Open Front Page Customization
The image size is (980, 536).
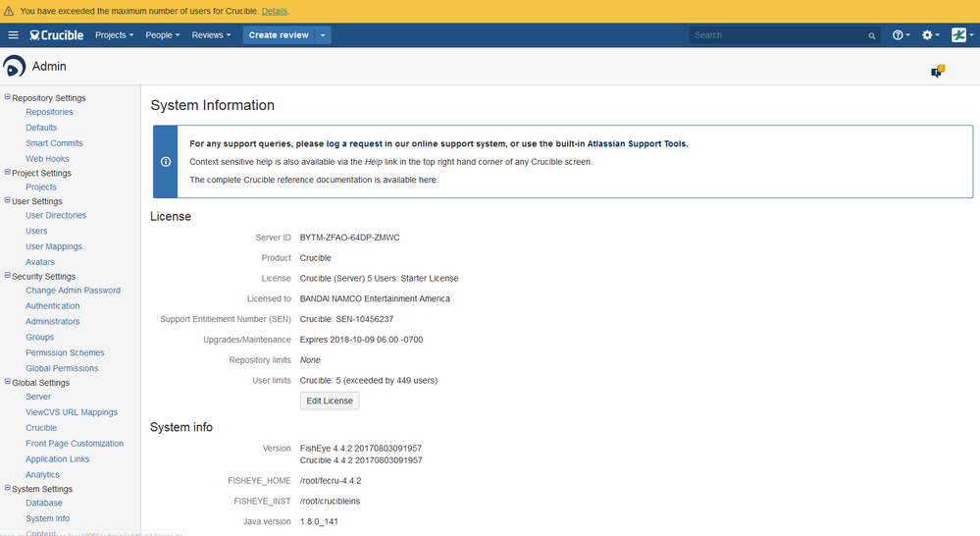coord(75,444)
